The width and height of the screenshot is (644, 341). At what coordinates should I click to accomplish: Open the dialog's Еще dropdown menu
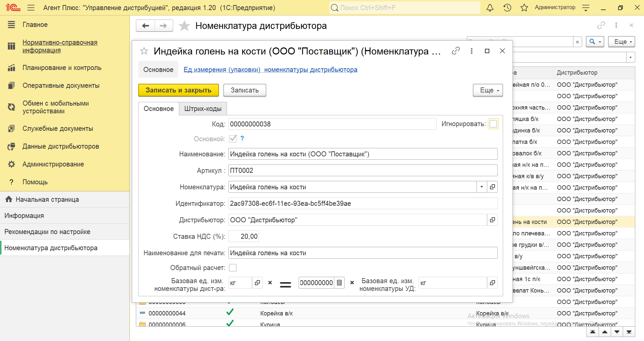point(488,90)
